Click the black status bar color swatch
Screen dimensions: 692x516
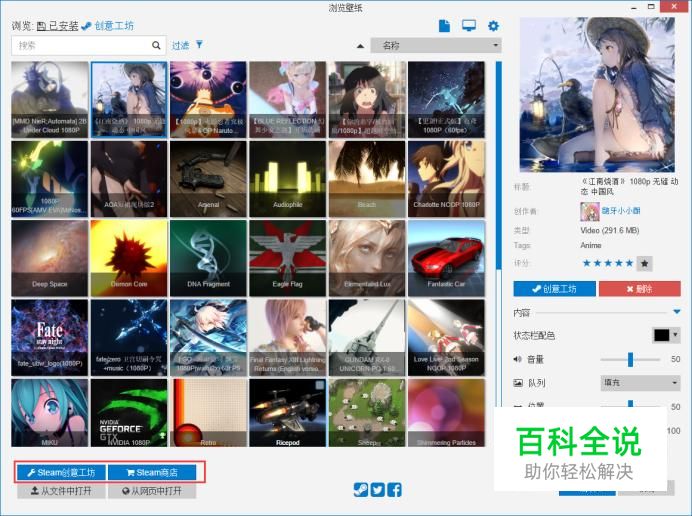pos(662,335)
